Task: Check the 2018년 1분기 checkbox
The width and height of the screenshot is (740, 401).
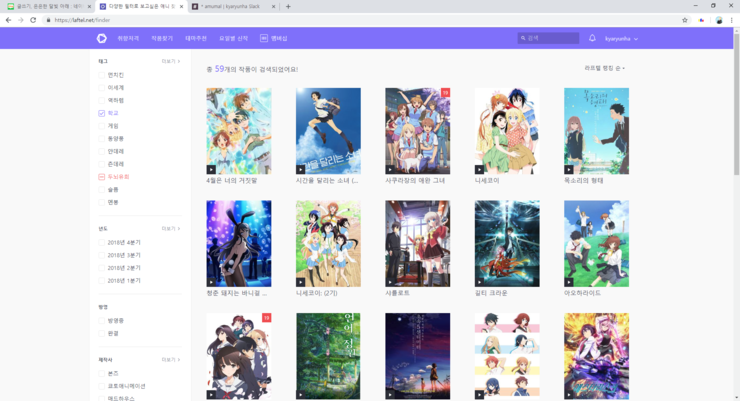Action: (x=101, y=281)
